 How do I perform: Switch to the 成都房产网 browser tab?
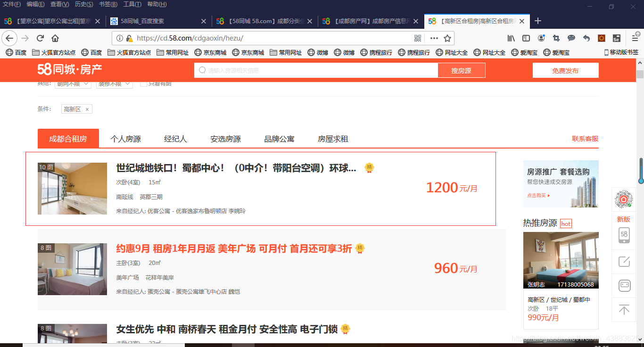[370, 21]
